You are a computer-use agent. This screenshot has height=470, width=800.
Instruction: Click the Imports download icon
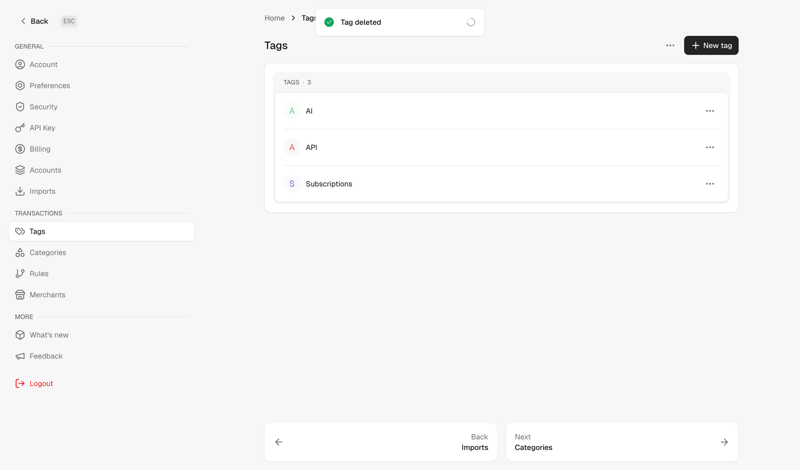(x=20, y=191)
